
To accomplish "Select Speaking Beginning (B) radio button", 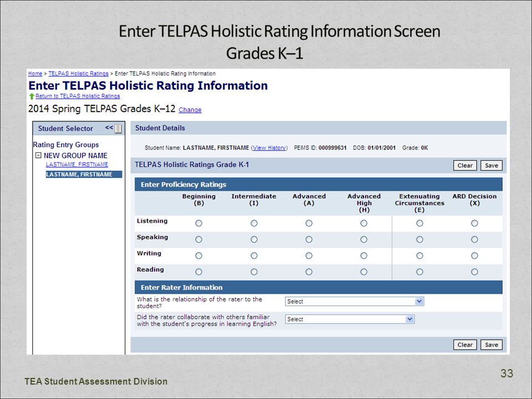I will point(199,239).
